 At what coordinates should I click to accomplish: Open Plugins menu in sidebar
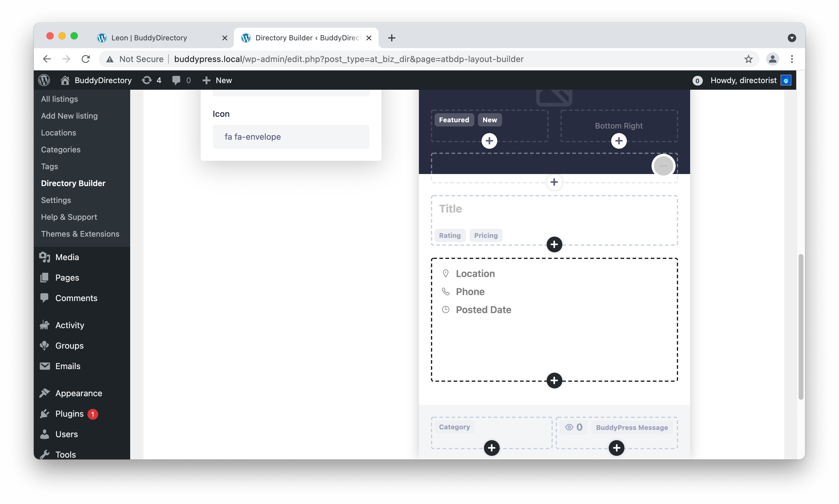coord(69,413)
